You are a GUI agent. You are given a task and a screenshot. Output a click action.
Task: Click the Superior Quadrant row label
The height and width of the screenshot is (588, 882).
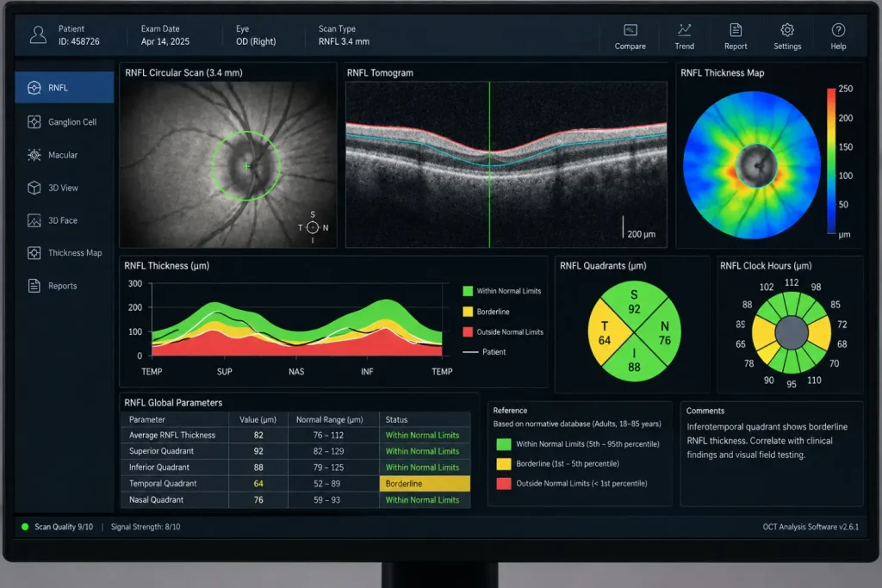click(161, 451)
